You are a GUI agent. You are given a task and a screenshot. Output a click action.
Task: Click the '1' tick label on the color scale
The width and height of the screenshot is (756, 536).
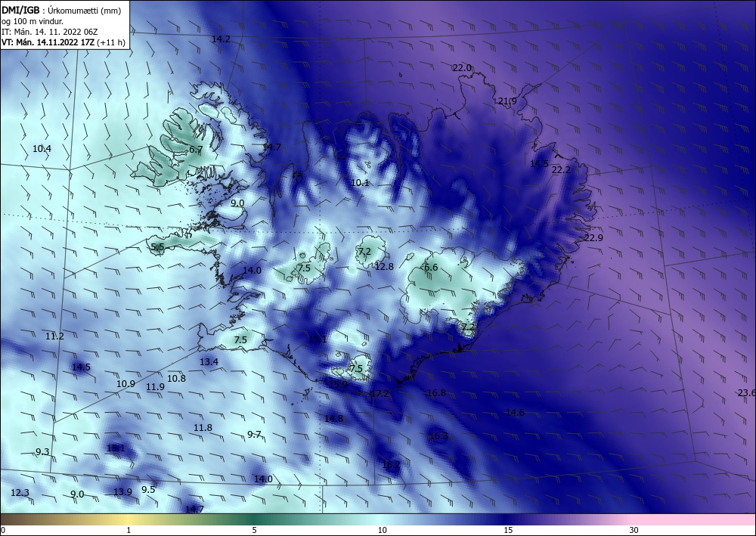(129, 530)
